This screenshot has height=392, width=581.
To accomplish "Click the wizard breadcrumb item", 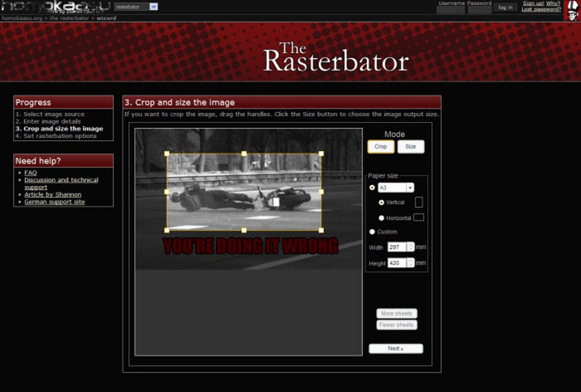I will tap(107, 18).
